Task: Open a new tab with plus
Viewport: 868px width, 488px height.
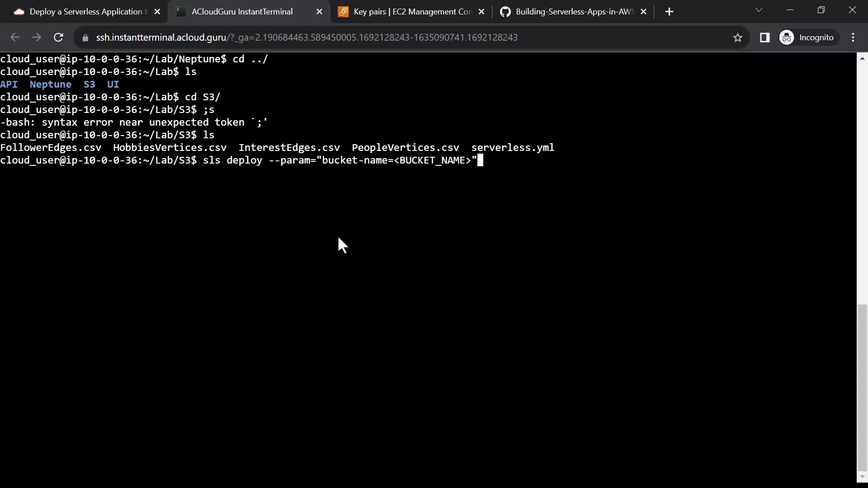Action: point(669,12)
